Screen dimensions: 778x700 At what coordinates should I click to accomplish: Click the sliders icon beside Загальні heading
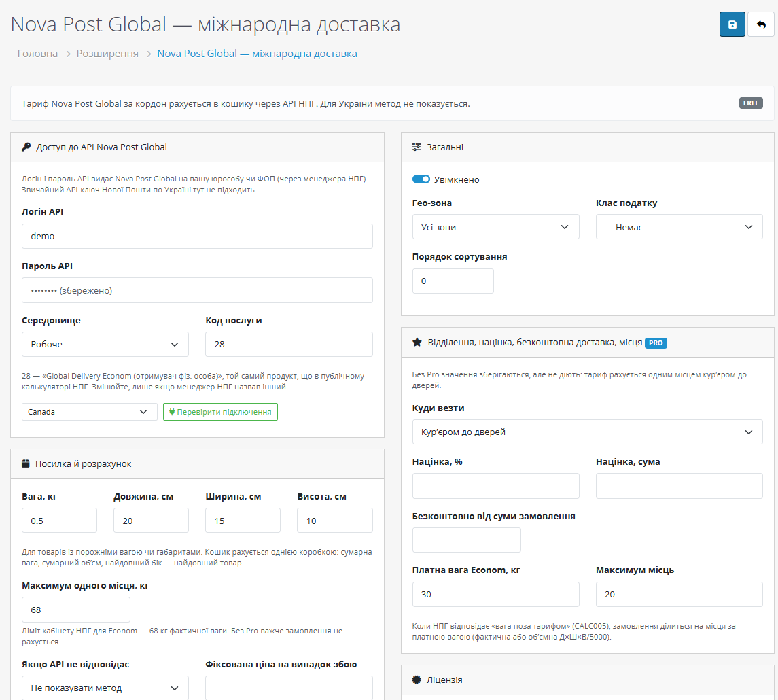[417, 147]
